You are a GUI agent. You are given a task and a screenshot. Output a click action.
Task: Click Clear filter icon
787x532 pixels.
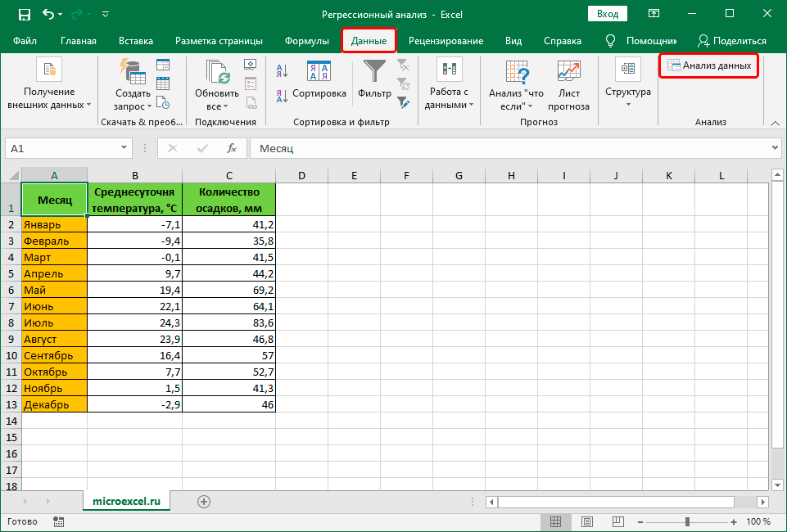point(403,65)
